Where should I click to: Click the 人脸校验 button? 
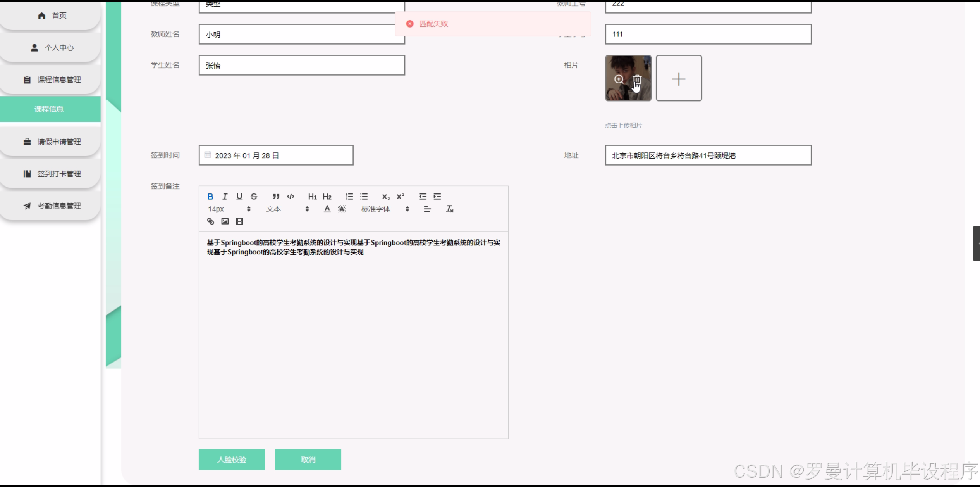click(x=232, y=459)
